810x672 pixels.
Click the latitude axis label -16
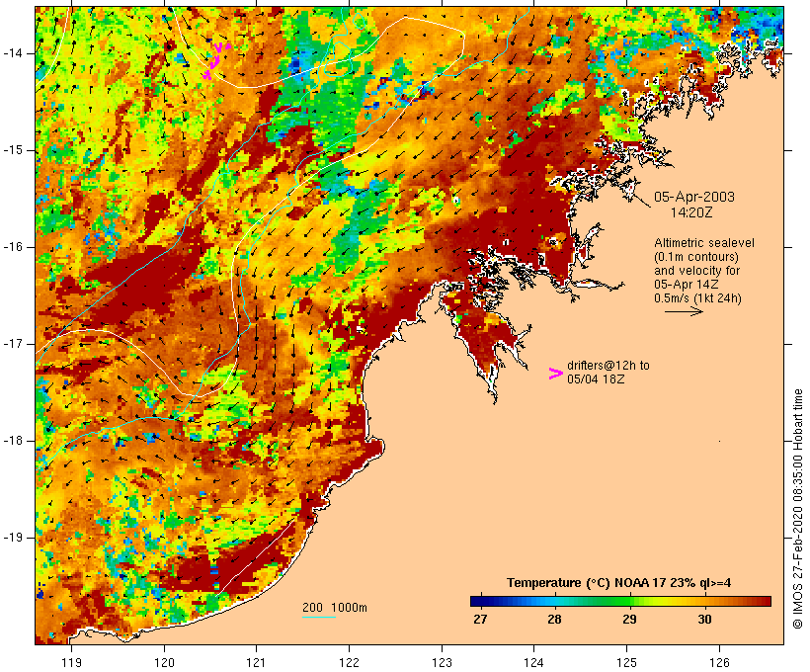12,247
